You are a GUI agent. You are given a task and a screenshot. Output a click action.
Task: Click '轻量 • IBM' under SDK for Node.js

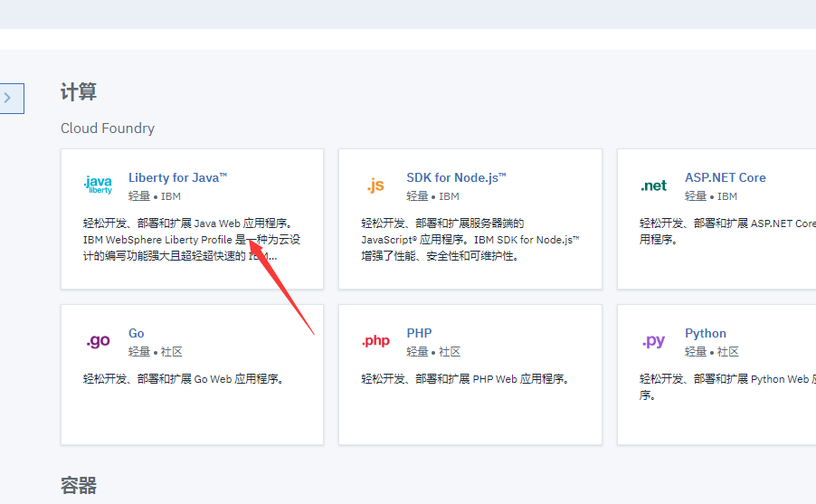[x=433, y=196]
